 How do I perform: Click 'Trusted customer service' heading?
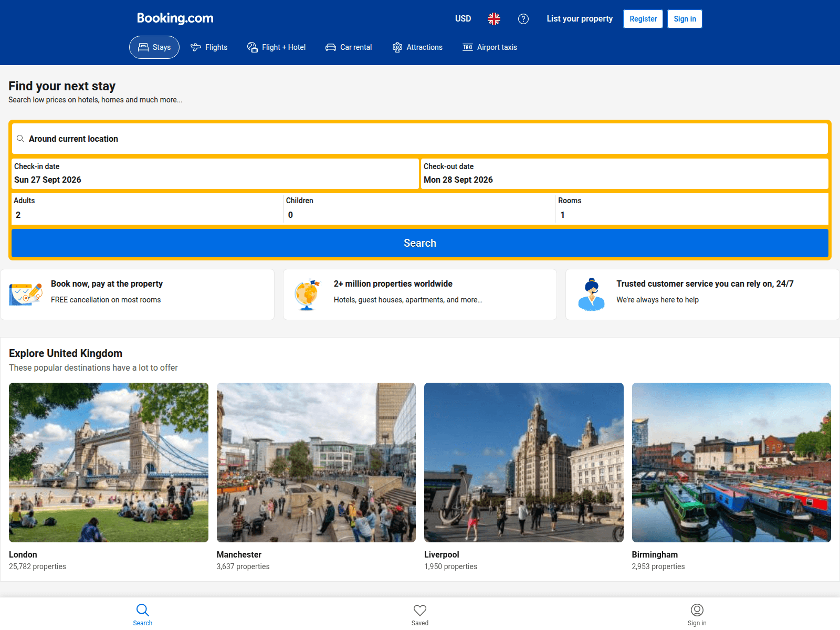pos(705,283)
